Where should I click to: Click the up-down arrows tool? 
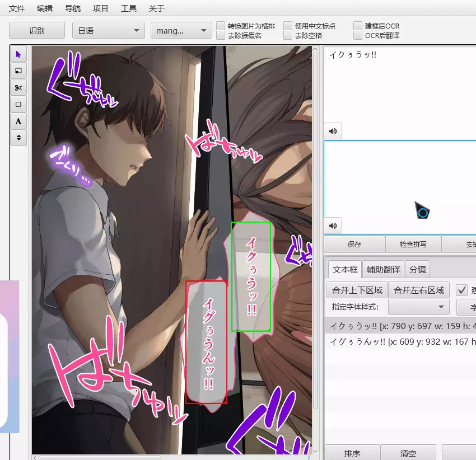click(x=18, y=137)
